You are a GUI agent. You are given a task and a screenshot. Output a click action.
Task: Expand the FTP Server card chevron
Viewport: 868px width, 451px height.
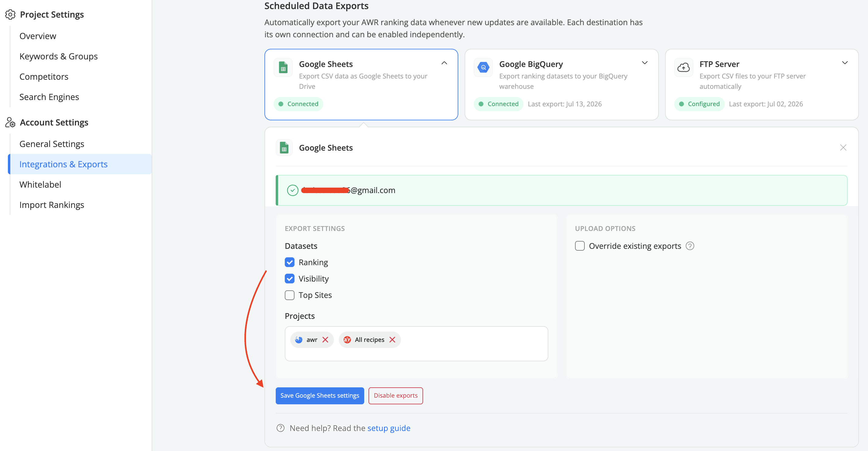(844, 63)
